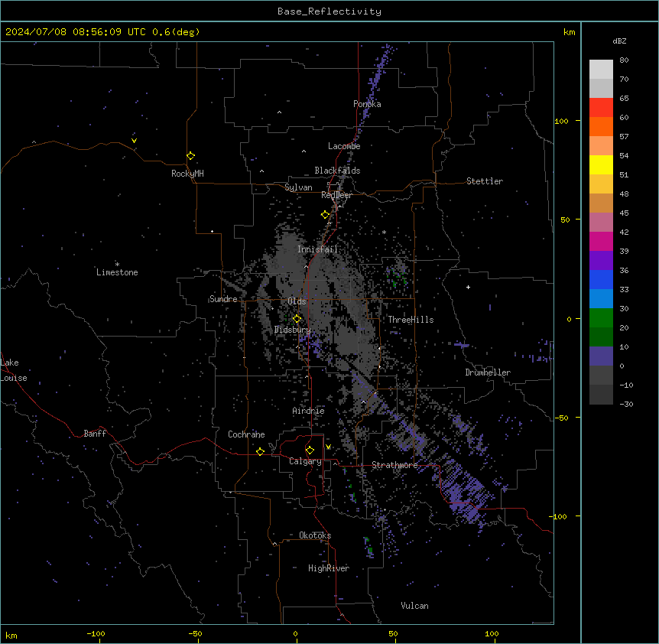Select the 50 tick on bottom axis

393,633
